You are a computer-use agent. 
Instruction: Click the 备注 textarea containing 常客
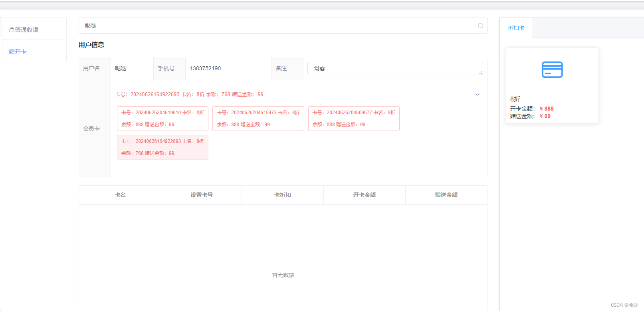coord(395,68)
